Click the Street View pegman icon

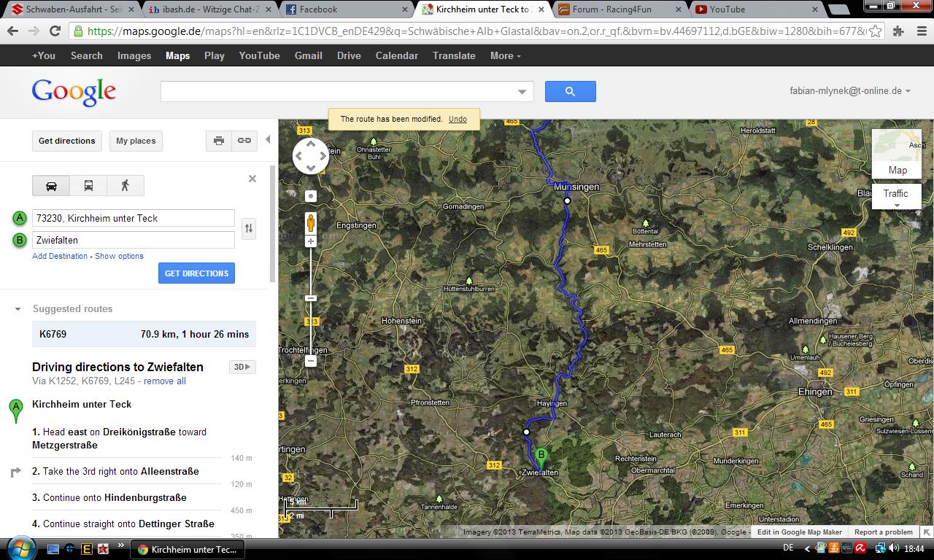click(311, 222)
